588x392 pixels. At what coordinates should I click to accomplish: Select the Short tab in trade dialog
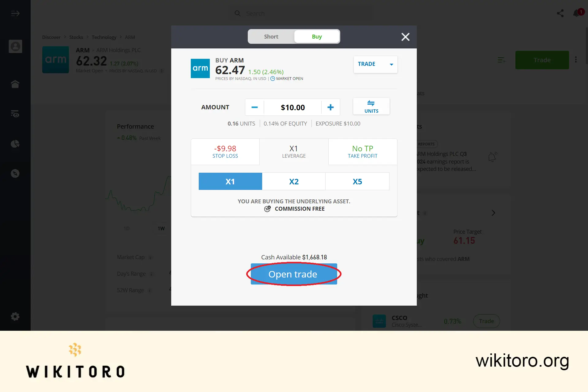tap(271, 36)
